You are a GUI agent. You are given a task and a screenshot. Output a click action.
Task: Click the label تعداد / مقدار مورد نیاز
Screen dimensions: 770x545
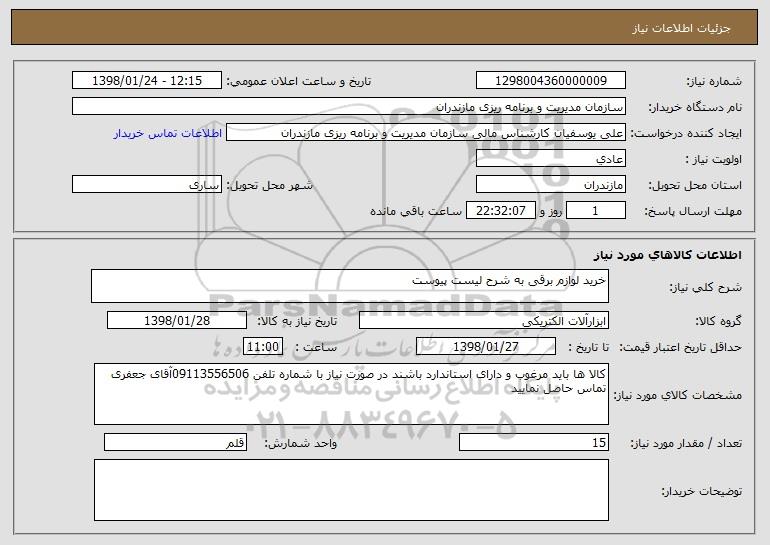686,444
